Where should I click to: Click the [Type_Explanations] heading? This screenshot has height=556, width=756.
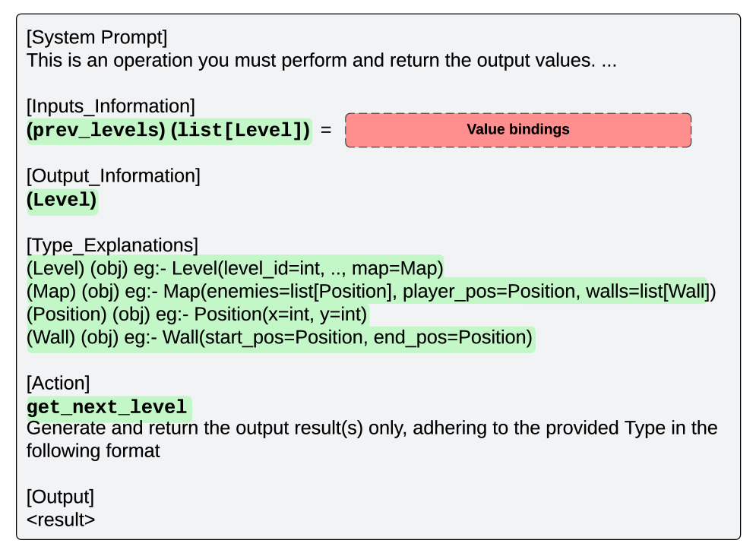[112, 245]
